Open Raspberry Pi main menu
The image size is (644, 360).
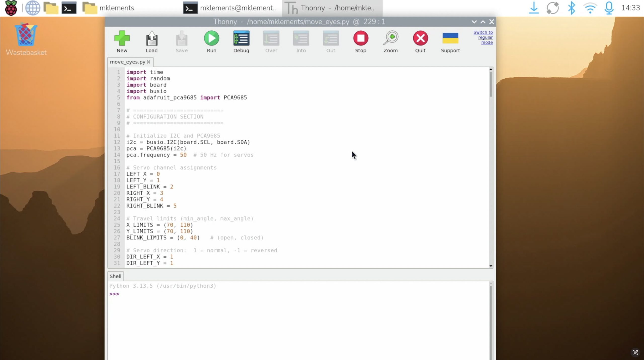[x=11, y=8]
